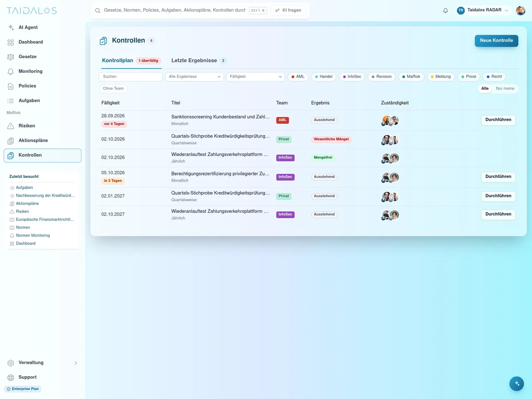This screenshot has height=399, width=532.
Task: Click the search magnifier icon in the top bar
Action: coord(98,10)
